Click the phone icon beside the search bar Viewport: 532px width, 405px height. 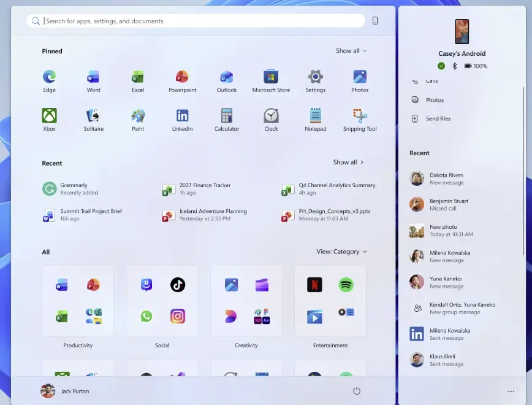coord(375,21)
